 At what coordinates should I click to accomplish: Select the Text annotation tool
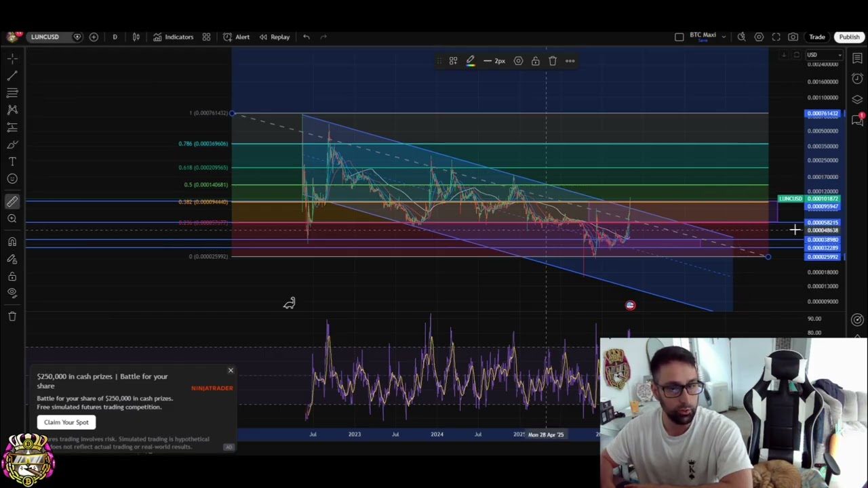click(12, 161)
